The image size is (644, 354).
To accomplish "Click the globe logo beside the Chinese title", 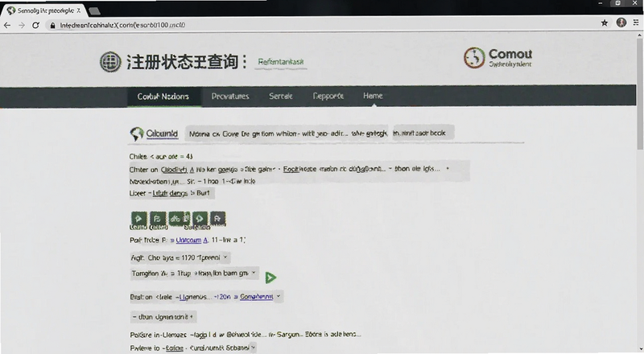I will pyautogui.click(x=110, y=62).
